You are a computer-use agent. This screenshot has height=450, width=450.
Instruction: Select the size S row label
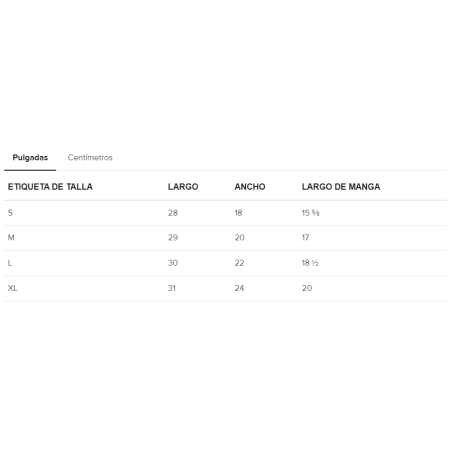[x=10, y=213]
